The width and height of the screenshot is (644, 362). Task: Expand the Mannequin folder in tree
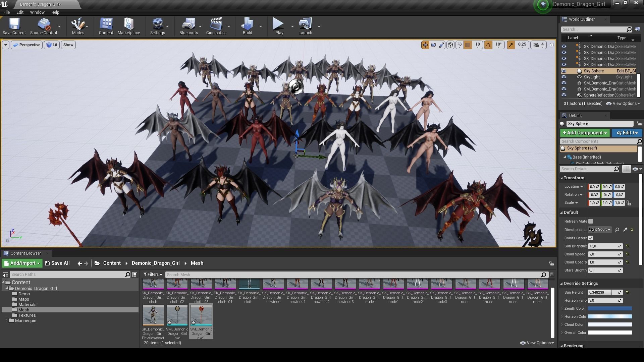(x=6, y=321)
